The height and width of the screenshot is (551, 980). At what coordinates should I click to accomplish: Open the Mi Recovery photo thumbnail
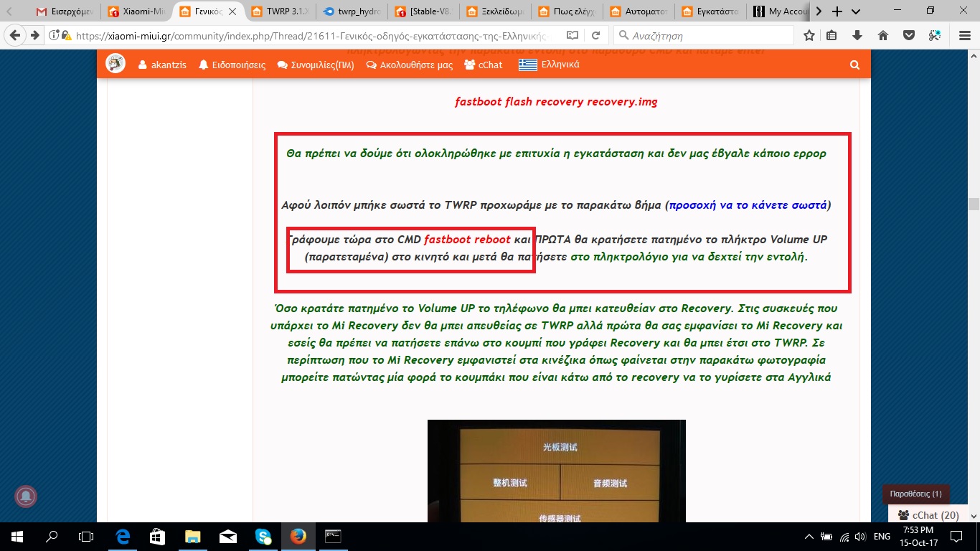pyautogui.click(x=557, y=471)
